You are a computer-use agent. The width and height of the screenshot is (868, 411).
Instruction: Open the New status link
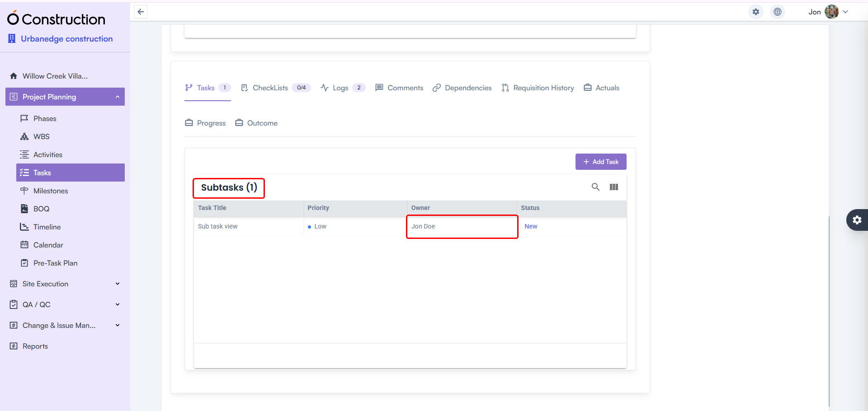click(x=531, y=226)
